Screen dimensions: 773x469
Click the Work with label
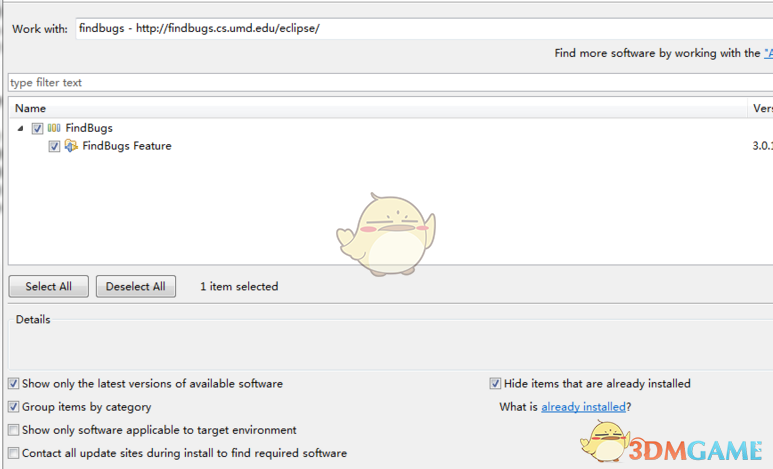coord(40,29)
